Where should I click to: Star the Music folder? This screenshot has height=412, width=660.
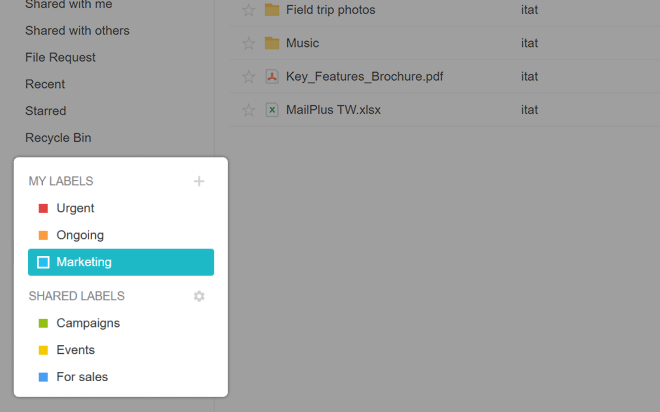pos(249,43)
